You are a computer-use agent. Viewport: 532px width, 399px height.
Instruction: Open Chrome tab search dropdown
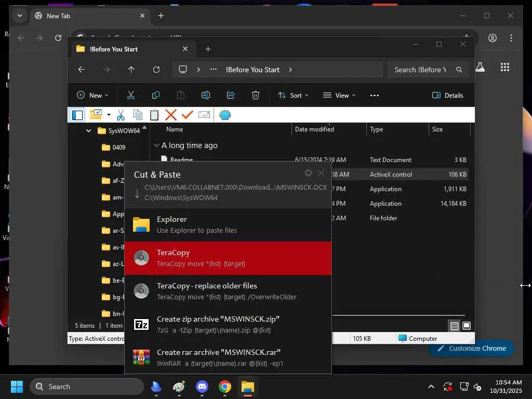click(x=20, y=16)
